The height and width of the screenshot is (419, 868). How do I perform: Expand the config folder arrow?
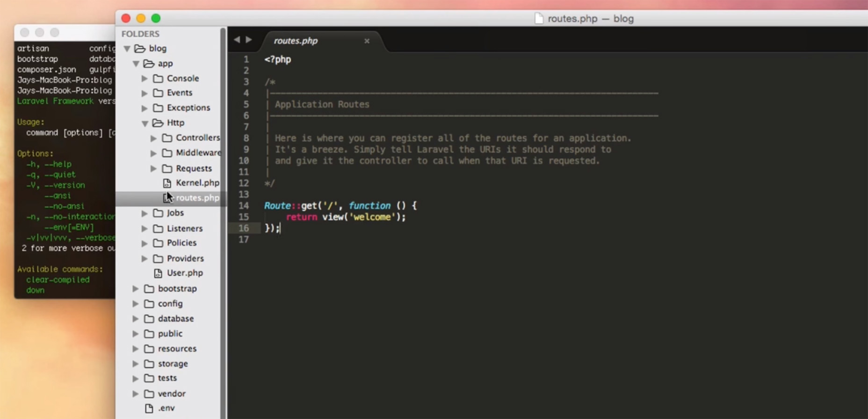pyautogui.click(x=136, y=304)
